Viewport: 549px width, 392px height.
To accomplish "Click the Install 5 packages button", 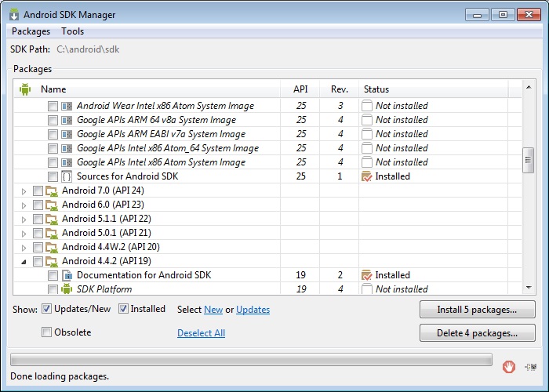I will 477,310.
